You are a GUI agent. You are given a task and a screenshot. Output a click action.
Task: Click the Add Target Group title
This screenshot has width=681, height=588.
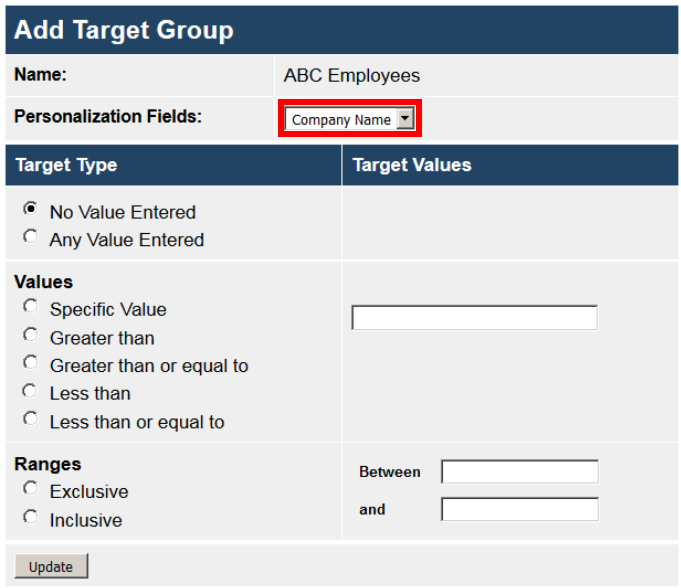point(124,30)
